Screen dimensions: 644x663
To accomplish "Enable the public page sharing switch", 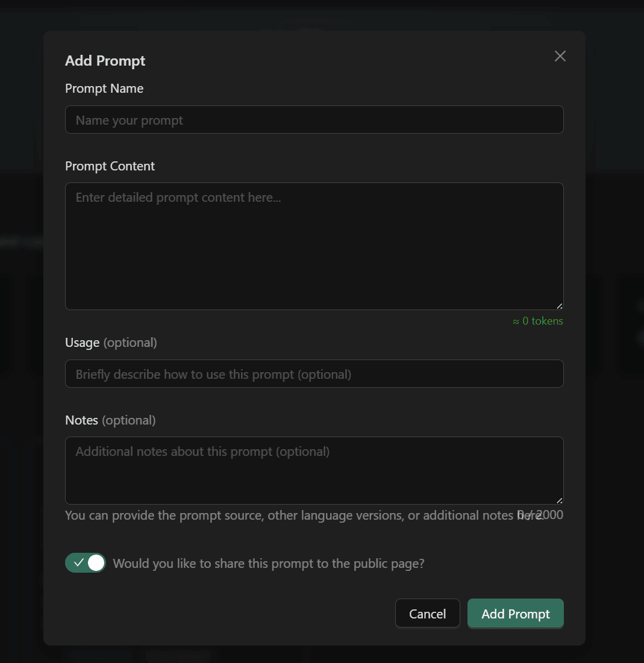I will (85, 562).
